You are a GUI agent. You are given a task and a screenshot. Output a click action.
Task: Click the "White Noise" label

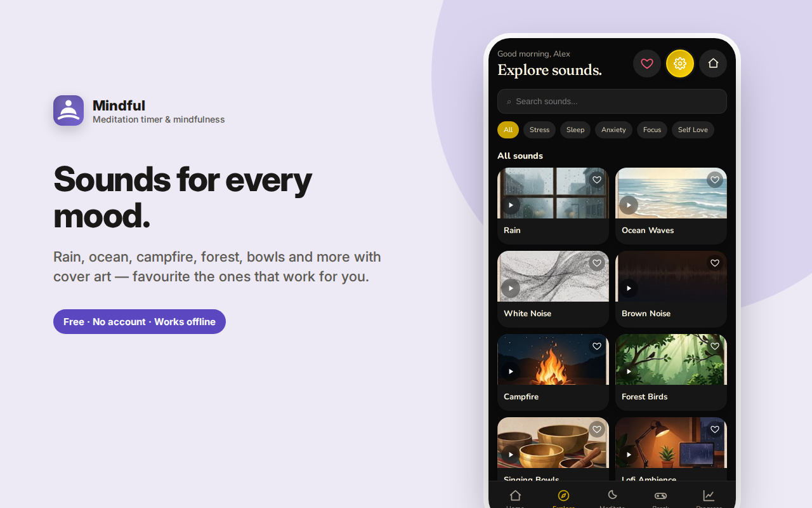(x=527, y=313)
